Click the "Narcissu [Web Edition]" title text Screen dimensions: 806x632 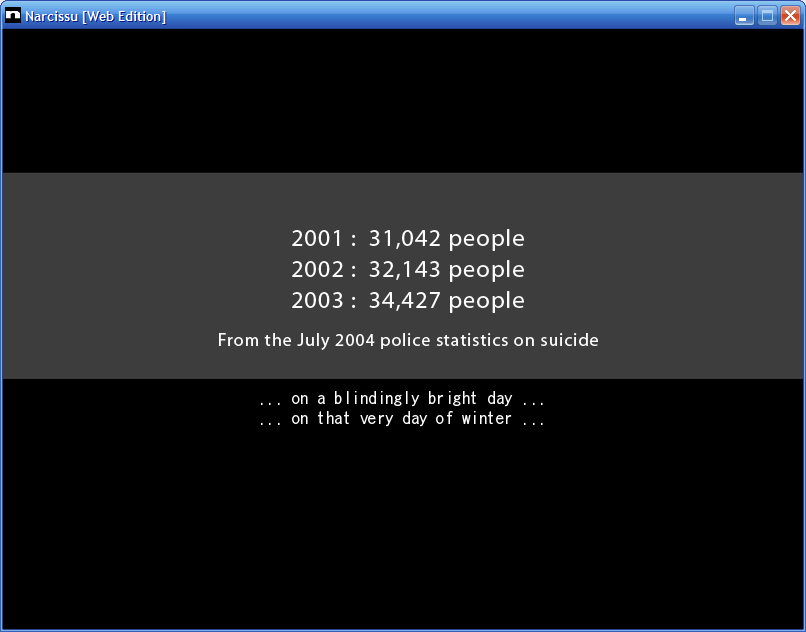pyautogui.click(x=96, y=16)
